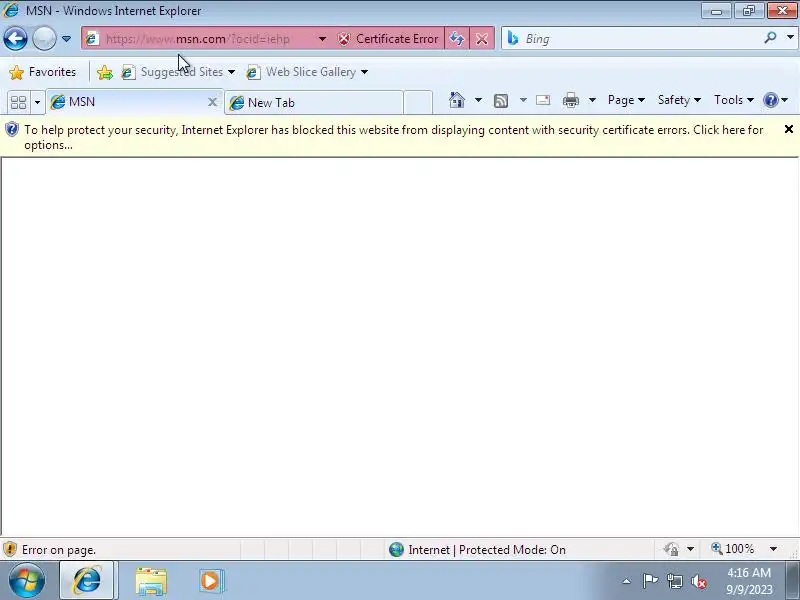Open the recent pages dropdown arrow
This screenshot has height=600, width=800.
click(x=66, y=39)
